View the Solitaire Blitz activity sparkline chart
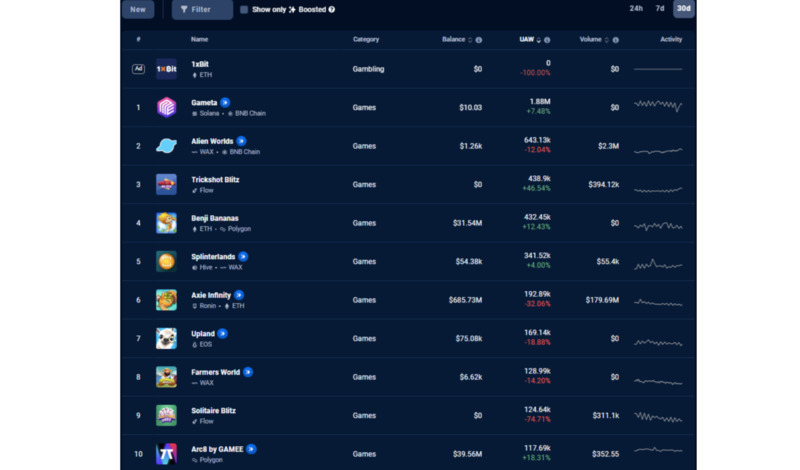 tap(658, 417)
